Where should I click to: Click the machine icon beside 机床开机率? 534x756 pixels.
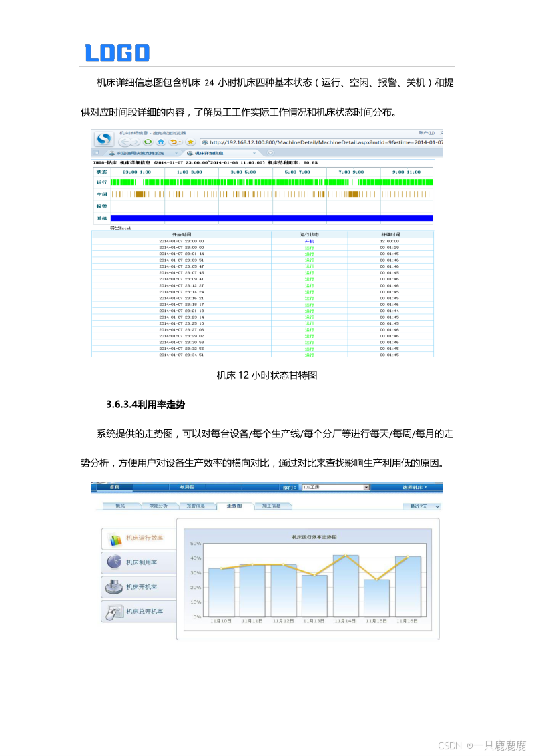(114, 587)
